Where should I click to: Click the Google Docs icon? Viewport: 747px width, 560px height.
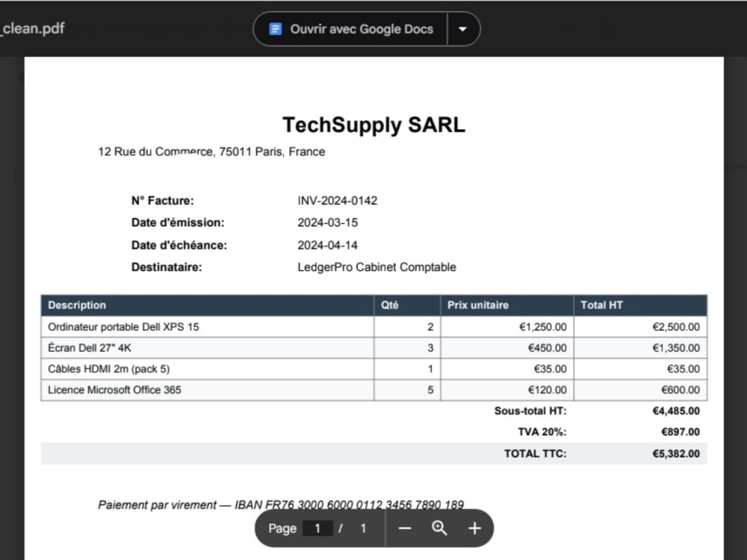point(276,29)
